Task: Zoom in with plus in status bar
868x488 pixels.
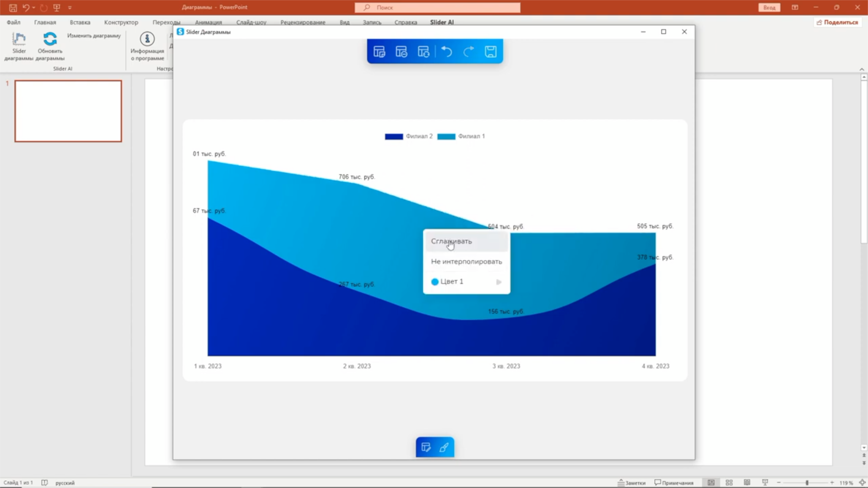Action: (x=832, y=482)
